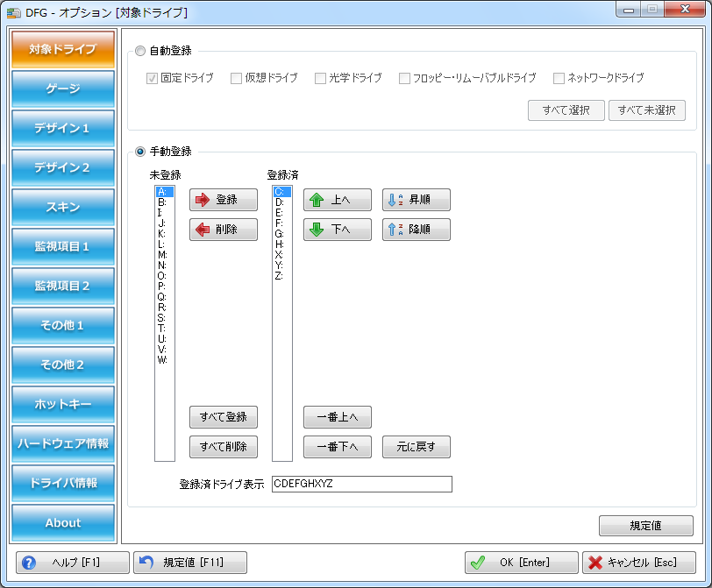Move the drive down with 下へ
Screen dimensions: 712x588
pyautogui.click(x=338, y=230)
